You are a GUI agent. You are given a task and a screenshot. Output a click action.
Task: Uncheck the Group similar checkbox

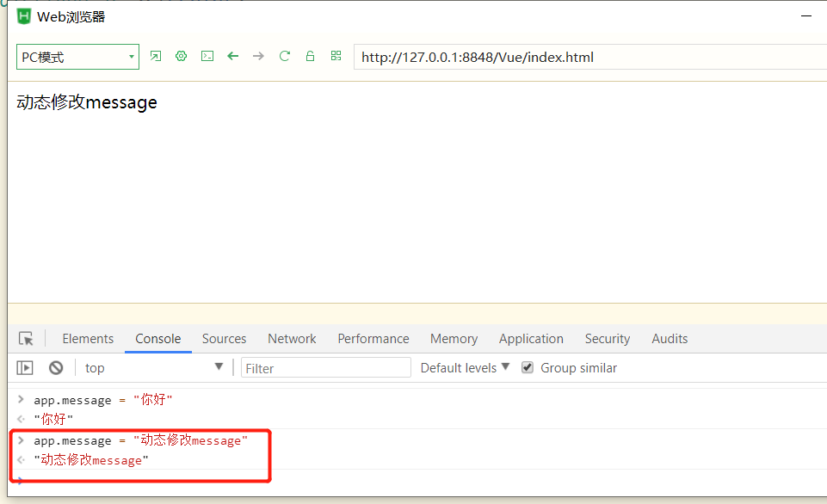(x=528, y=368)
